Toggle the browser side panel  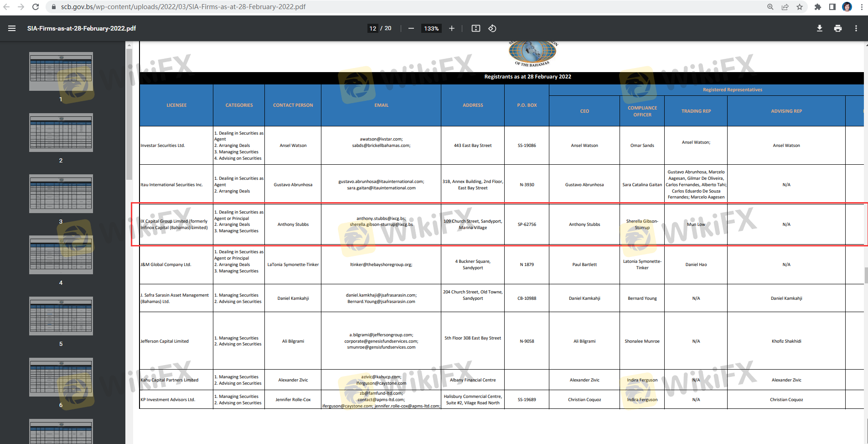[x=832, y=7]
